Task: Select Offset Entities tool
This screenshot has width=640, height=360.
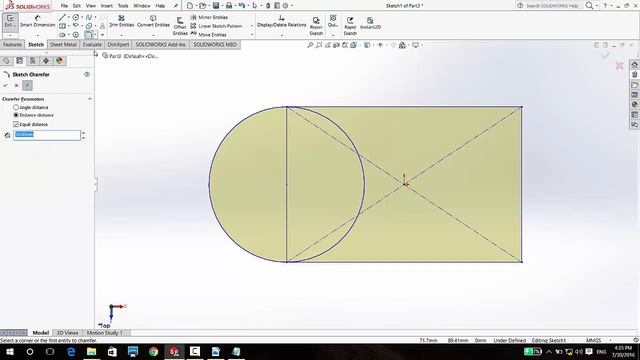Action: click(x=180, y=26)
